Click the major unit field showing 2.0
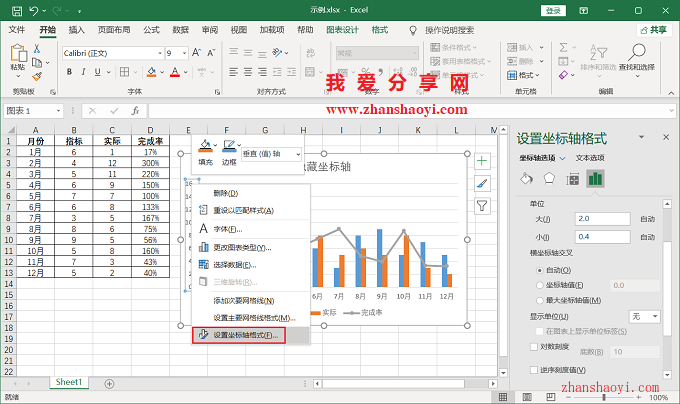This screenshot has width=680, height=404. 602,219
